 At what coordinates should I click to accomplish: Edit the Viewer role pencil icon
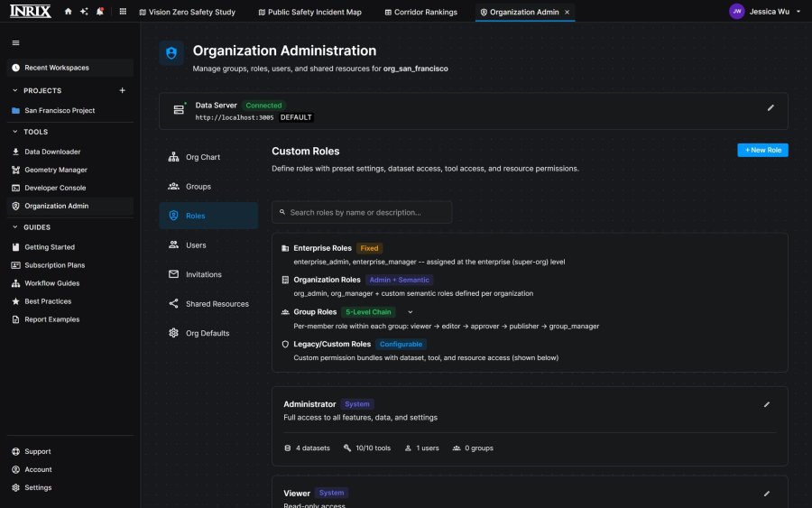766,494
